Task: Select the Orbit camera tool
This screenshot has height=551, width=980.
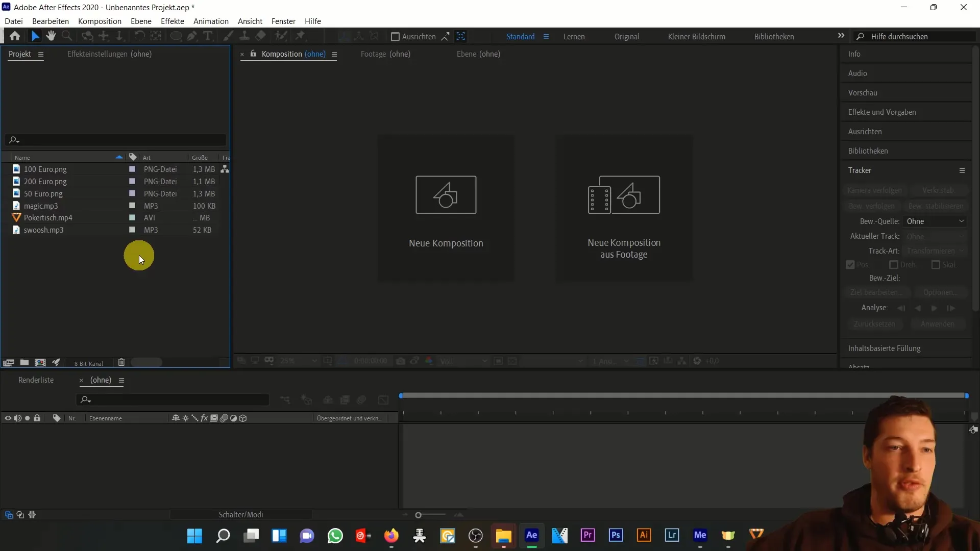Action: point(88,36)
